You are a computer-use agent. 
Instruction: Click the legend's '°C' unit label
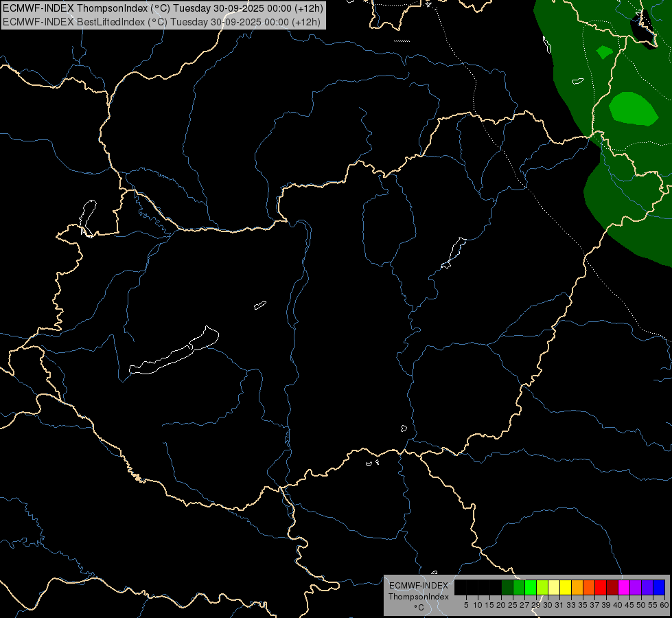(x=419, y=608)
